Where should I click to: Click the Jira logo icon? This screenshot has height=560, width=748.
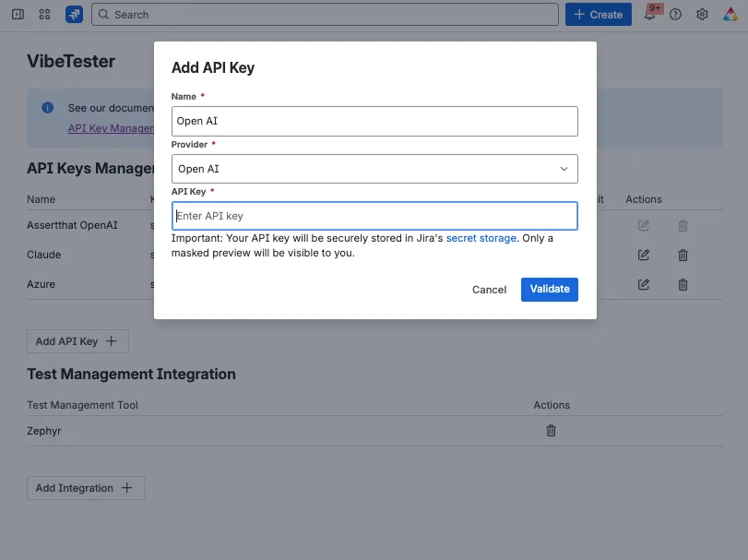(74, 15)
